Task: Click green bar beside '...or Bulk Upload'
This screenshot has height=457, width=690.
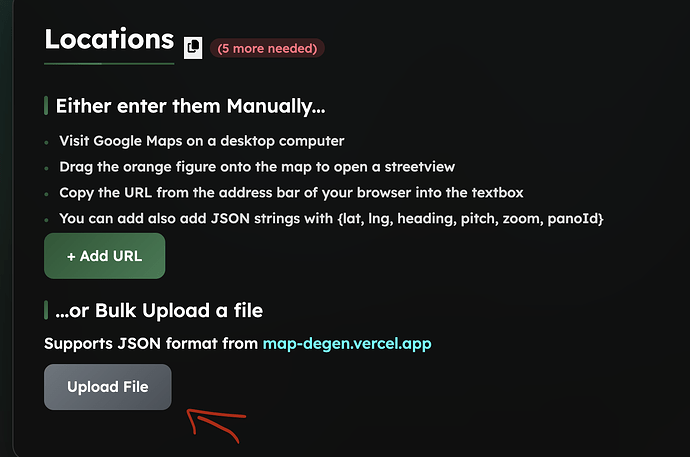Action: click(46, 310)
